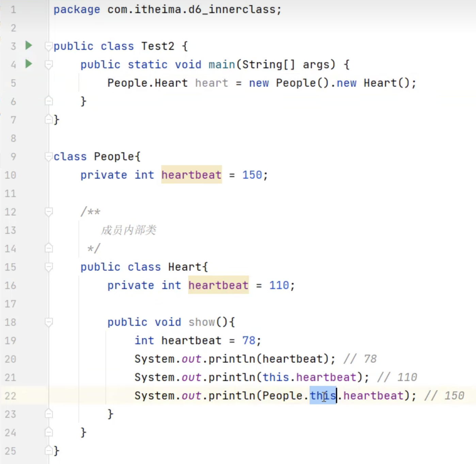Click the value 78 on line 19

[249, 340]
